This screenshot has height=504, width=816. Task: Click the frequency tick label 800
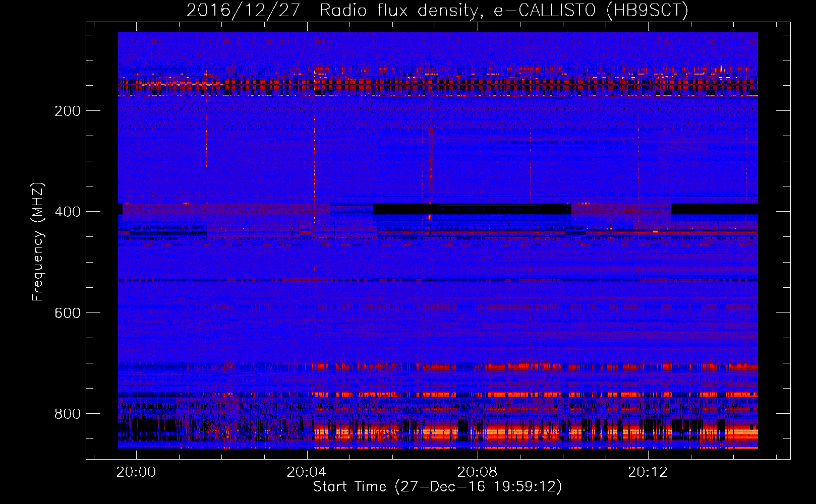[68, 414]
